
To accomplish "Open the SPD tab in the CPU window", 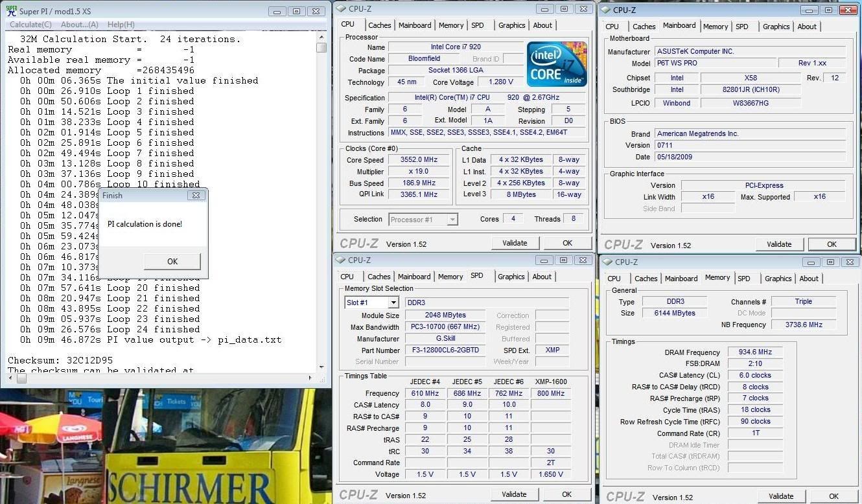I will coord(478,25).
